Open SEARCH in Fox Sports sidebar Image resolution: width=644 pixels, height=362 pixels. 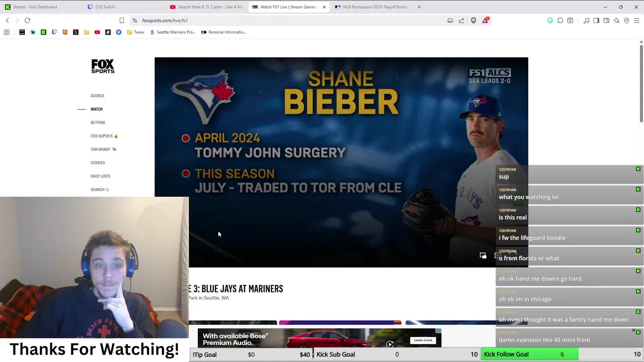click(x=100, y=190)
